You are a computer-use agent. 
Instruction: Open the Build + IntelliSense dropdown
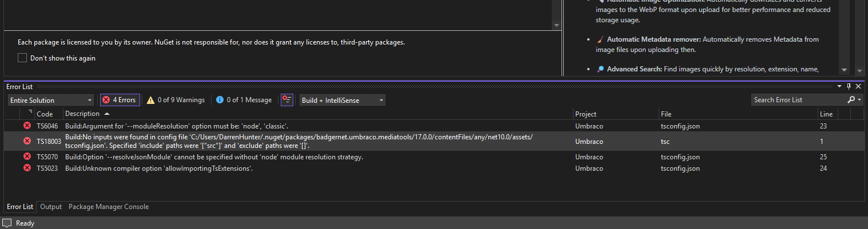(342, 101)
